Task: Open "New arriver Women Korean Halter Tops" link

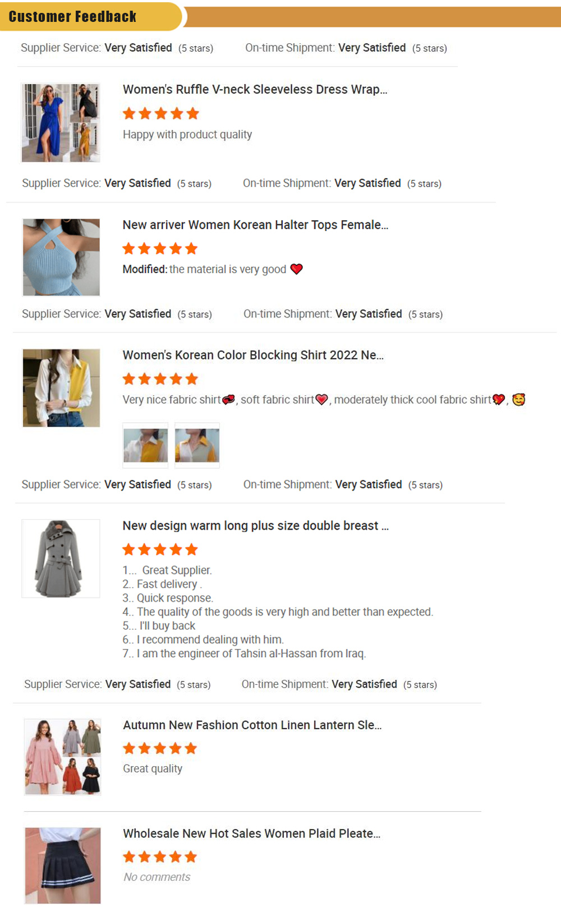Action: (255, 225)
